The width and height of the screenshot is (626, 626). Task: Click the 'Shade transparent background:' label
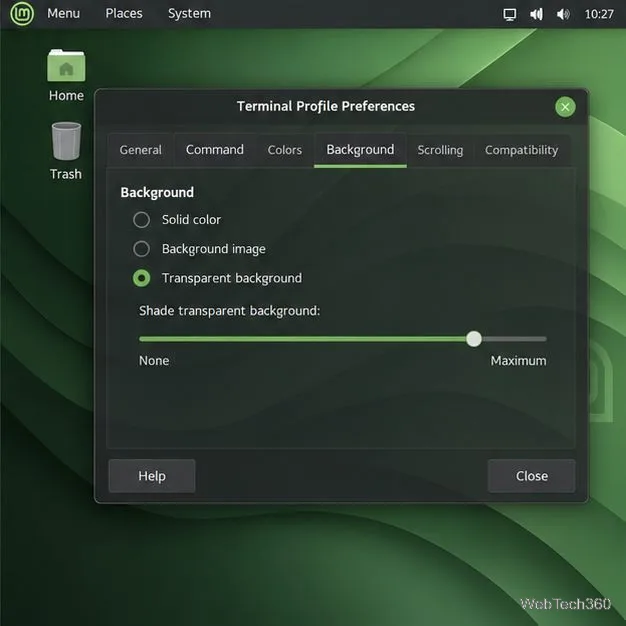click(x=230, y=311)
